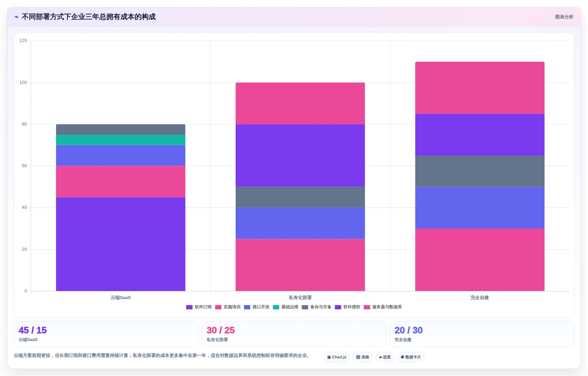Click the gray top segment of the 云端SaaS bar

click(x=120, y=129)
